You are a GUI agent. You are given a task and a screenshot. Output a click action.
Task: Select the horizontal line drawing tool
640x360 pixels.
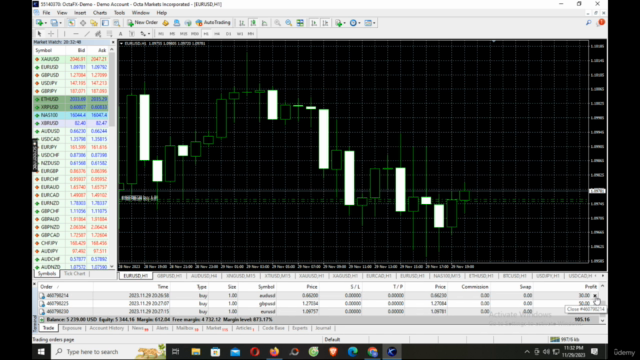76,33
